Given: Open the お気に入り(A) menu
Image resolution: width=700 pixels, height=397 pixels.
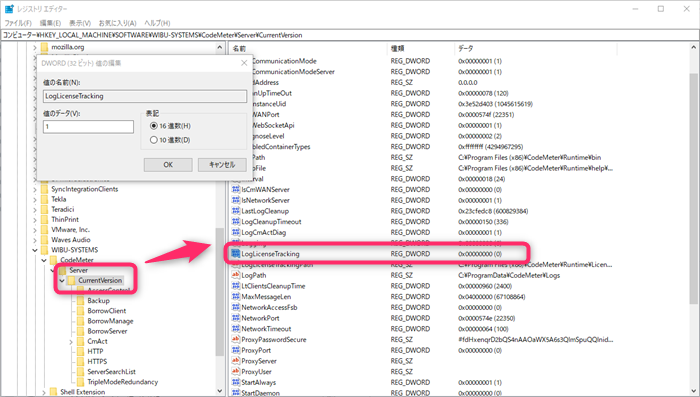Looking at the screenshot, I should coord(117,23).
